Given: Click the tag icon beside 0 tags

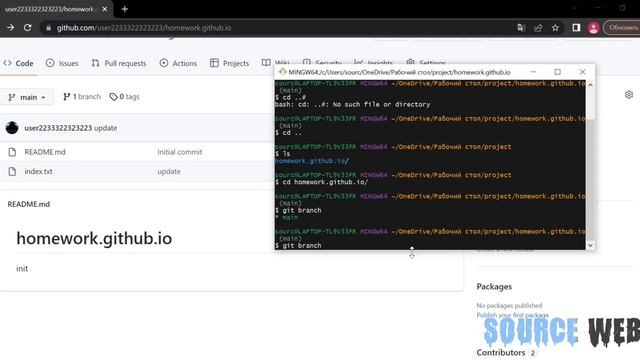Looking at the screenshot, I should click(113, 97).
